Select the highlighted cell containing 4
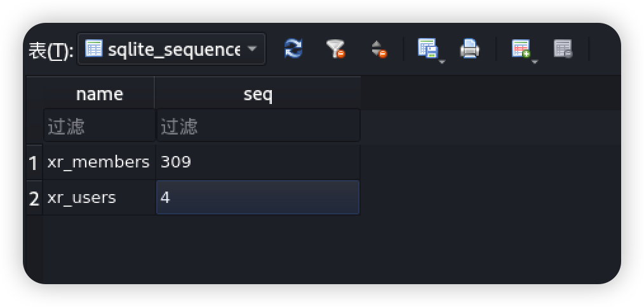Image resolution: width=644 pixels, height=307 pixels. point(258,197)
